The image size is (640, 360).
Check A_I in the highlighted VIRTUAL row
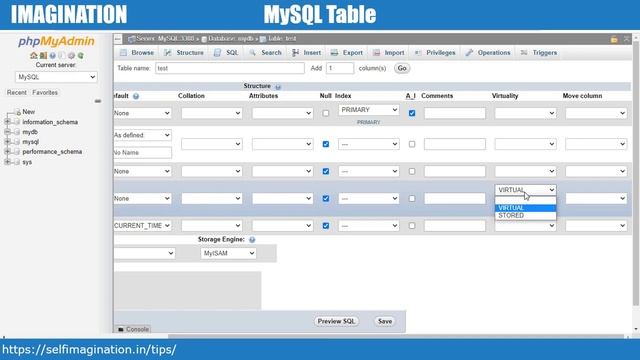click(412, 198)
